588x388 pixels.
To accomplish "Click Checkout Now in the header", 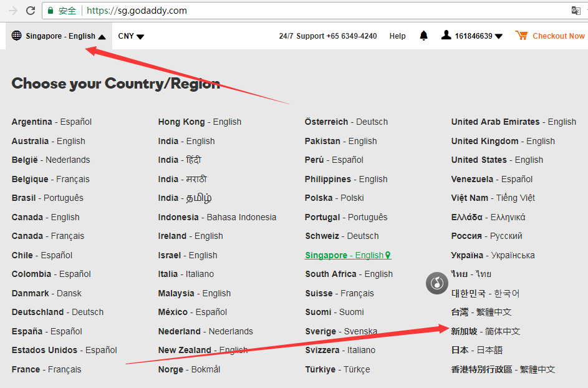I will pos(558,36).
